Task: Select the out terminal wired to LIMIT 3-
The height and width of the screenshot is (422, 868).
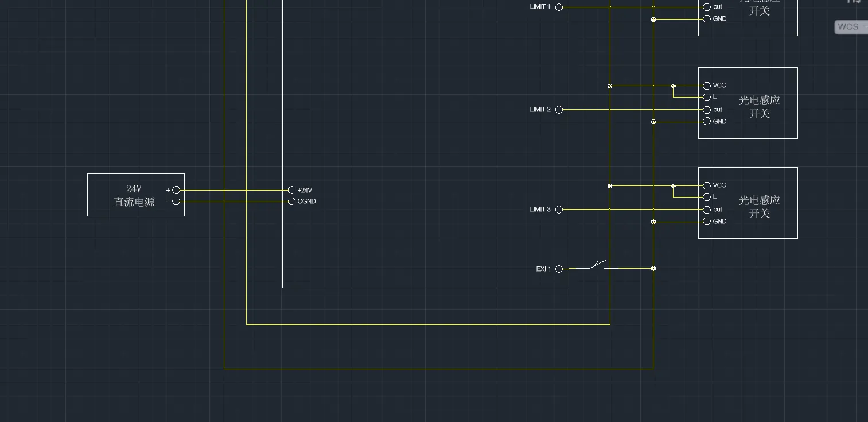Action: (x=707, y=210)
